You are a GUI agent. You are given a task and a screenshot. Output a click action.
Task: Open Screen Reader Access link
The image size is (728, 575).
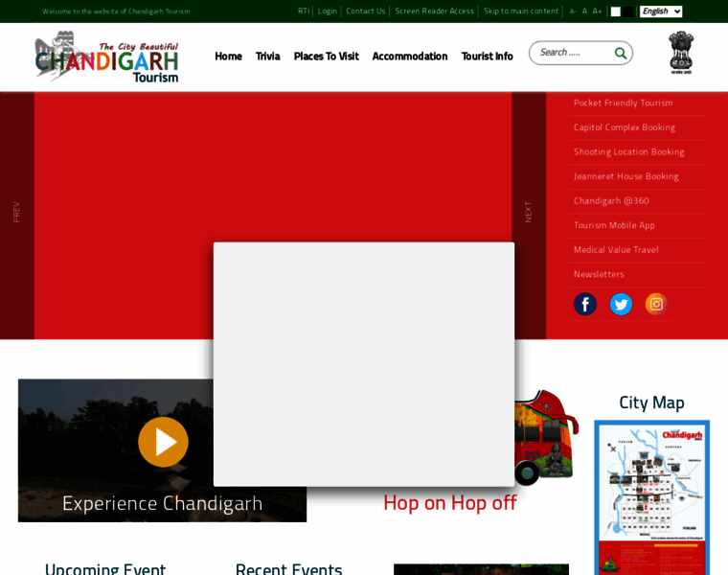pos(434,11)
